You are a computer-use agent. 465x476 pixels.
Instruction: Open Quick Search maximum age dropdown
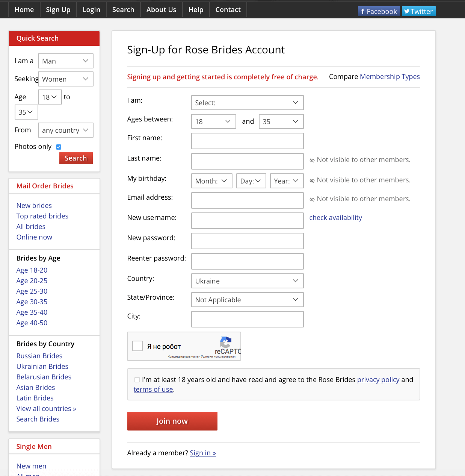click(26, 112)
